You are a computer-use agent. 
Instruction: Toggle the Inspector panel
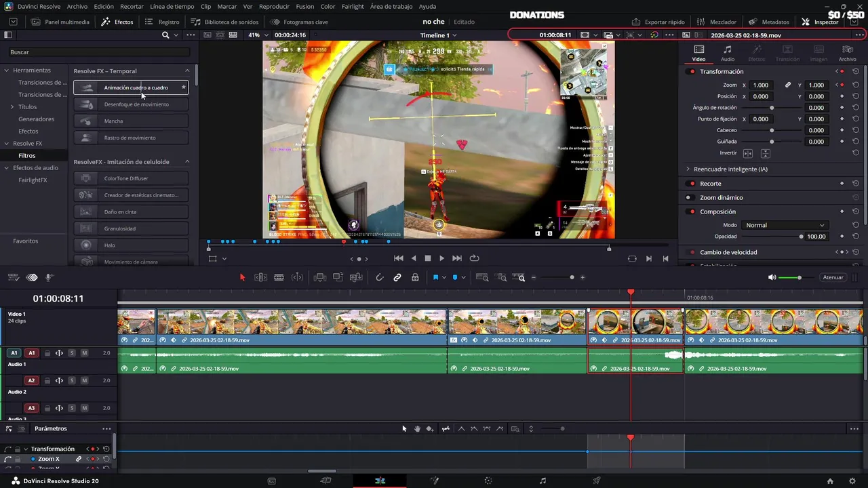(x=820, y=22)
